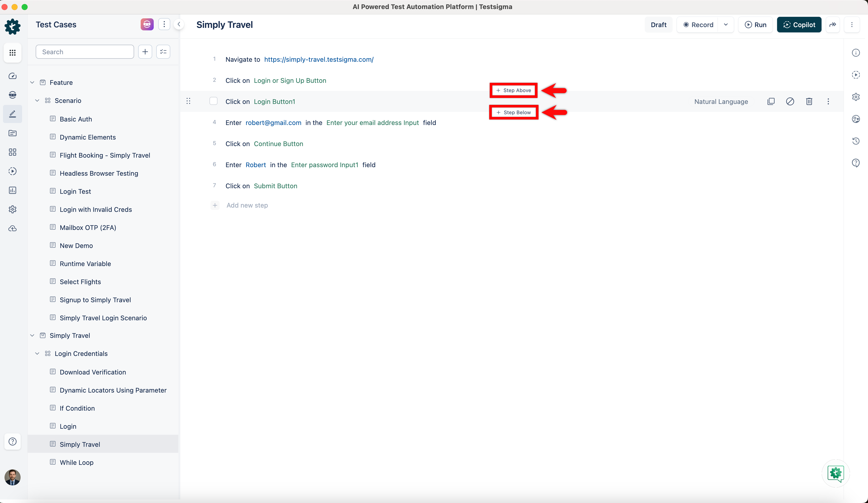Open the four-squares modules icon in sidebar
This screenshot has height=503, width=868.
coord(12,152)
